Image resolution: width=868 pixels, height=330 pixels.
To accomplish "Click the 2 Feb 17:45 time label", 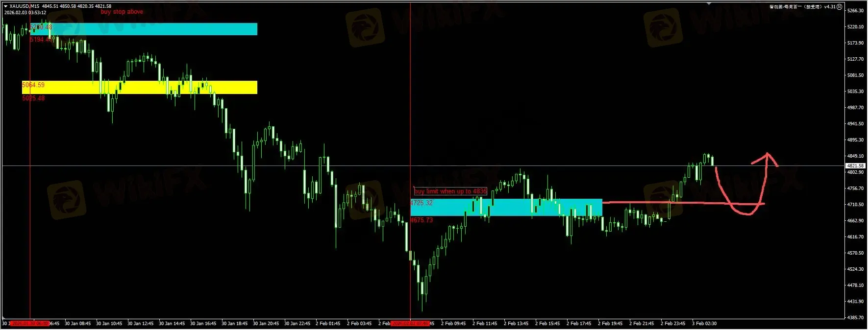I will [x=579, y=324].
